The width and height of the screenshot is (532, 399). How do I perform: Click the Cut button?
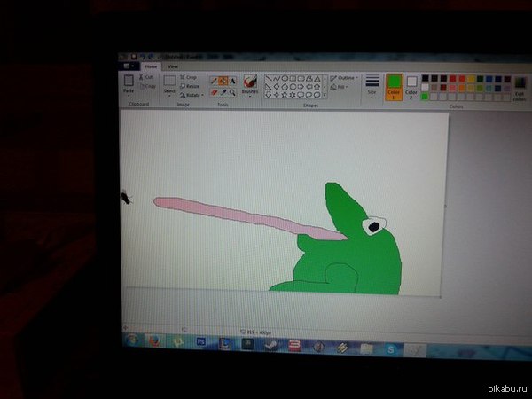(146, 77)
